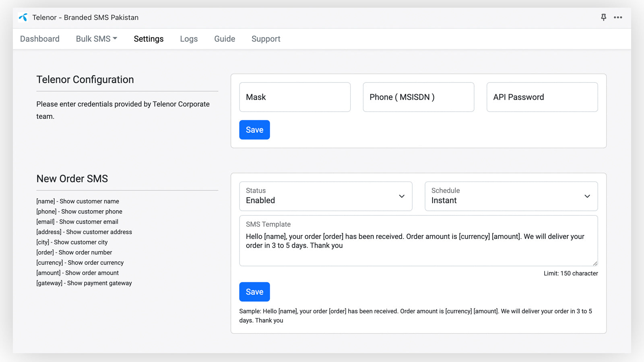This screenshot has width=644, height=362.
Task: Expand the Bulk SMS dropdown menu
Action: click(x=96, y=39)
